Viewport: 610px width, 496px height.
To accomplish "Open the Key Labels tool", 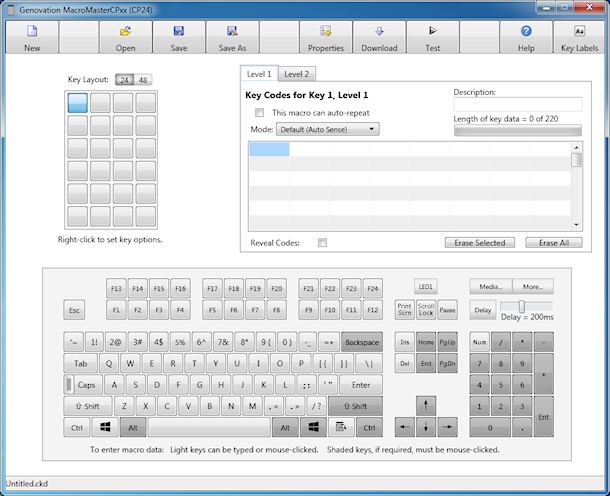I will tap(580, 37).
